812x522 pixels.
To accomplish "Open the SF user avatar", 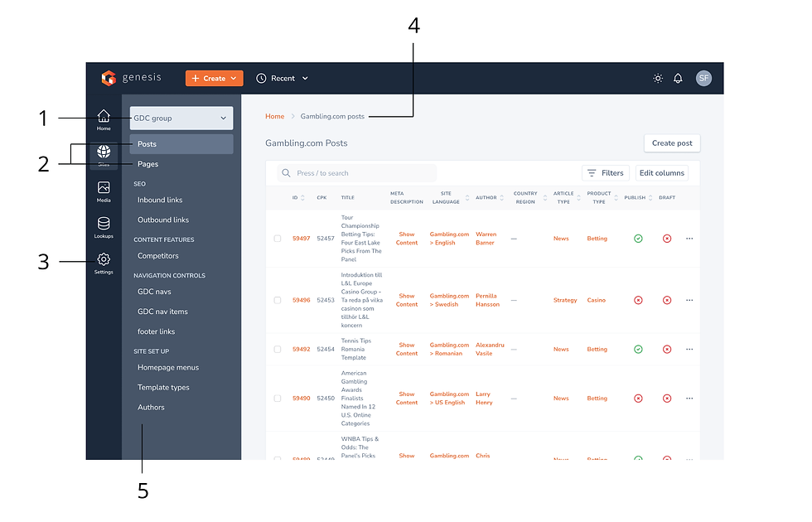I will click(x=703, y=78).
